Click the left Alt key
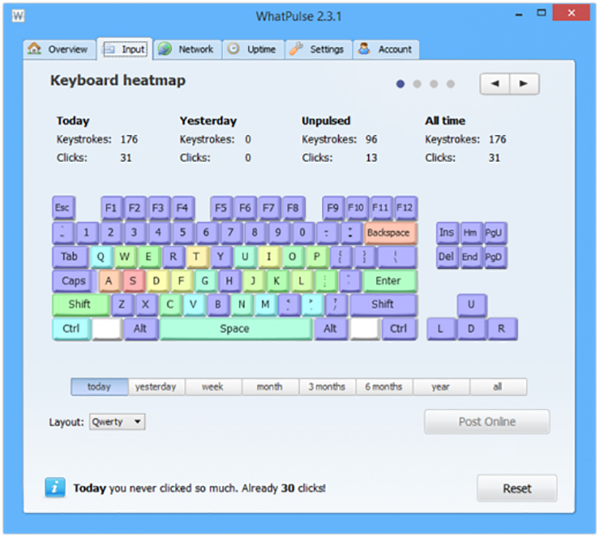This screenshot has height=537, width=600. (140, 329)
